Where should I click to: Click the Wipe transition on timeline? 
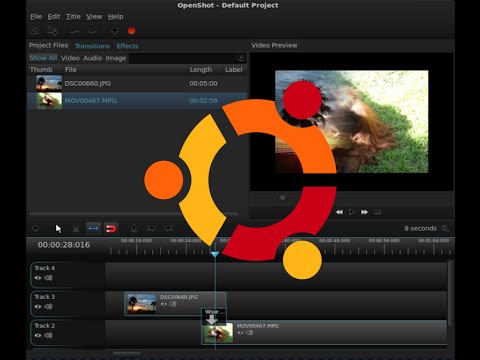coord(214,317)
